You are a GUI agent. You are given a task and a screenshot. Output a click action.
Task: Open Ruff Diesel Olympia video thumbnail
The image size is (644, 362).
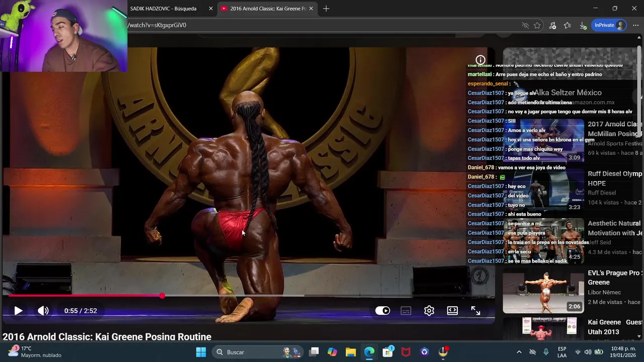tap(543, 191)
